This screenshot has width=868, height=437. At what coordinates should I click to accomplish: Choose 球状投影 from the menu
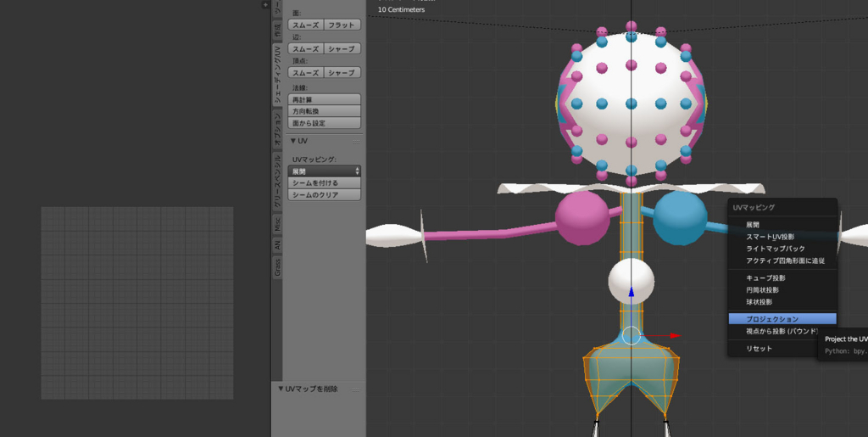click(x=782, y=302)
